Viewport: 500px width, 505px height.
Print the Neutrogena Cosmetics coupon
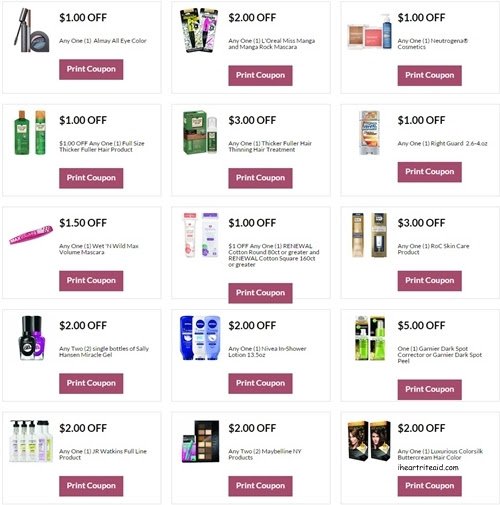coord(430,75)
